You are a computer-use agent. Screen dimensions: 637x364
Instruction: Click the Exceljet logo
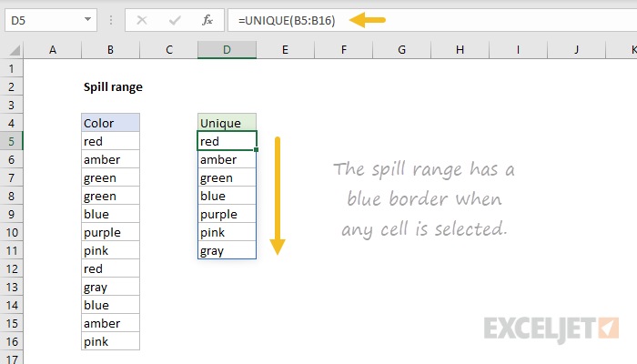552,327
